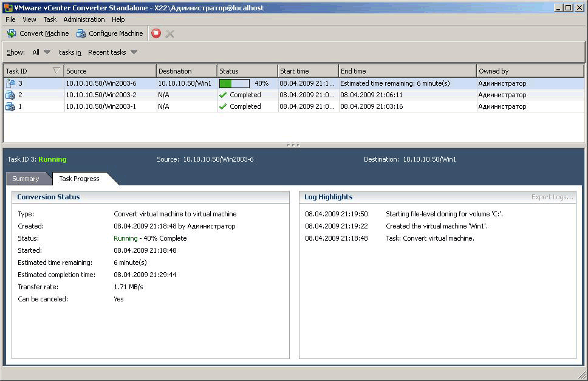Click the Configure Machine toolbar icon
Screen dimensions: 588x381
point(81,33)
